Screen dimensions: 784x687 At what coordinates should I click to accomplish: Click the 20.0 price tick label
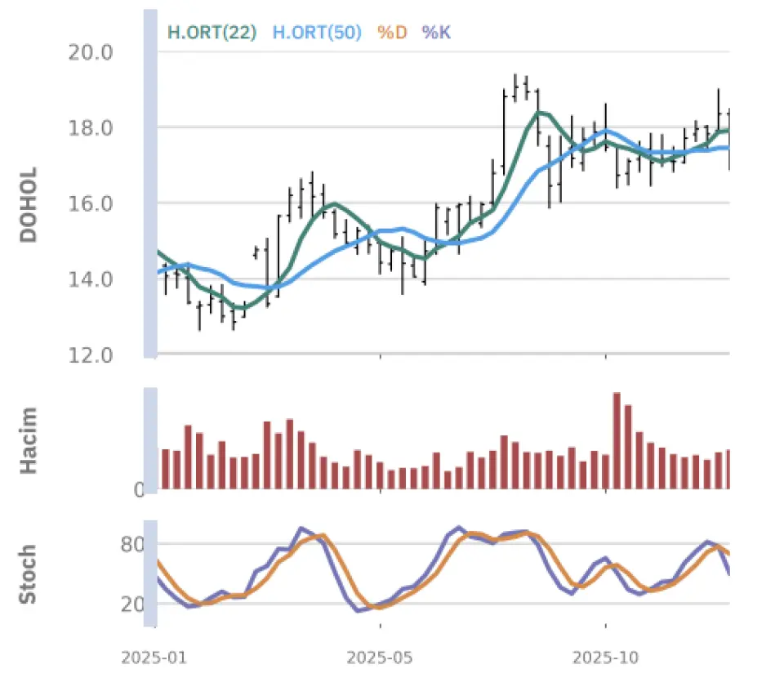pos(89,52)
